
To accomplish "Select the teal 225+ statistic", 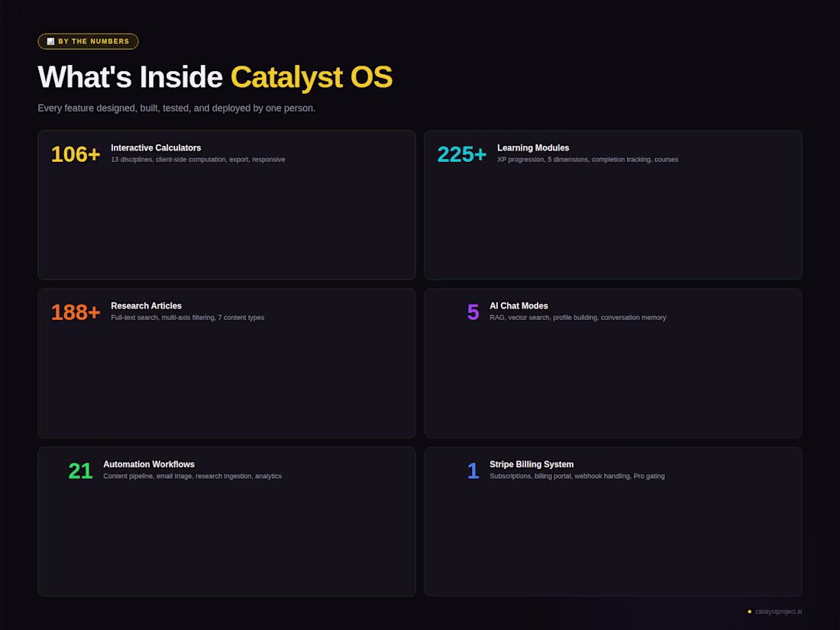I will [461, 154].
